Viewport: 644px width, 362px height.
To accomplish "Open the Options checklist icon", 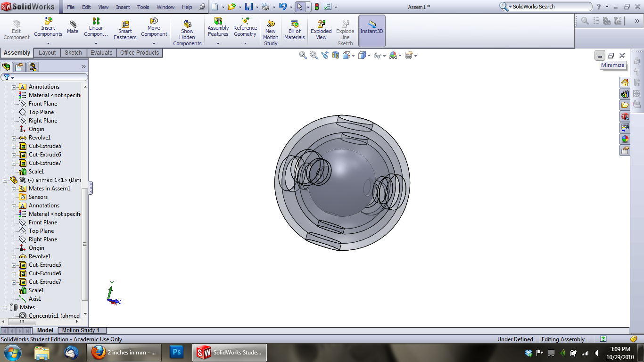I will tap(327, 7).
